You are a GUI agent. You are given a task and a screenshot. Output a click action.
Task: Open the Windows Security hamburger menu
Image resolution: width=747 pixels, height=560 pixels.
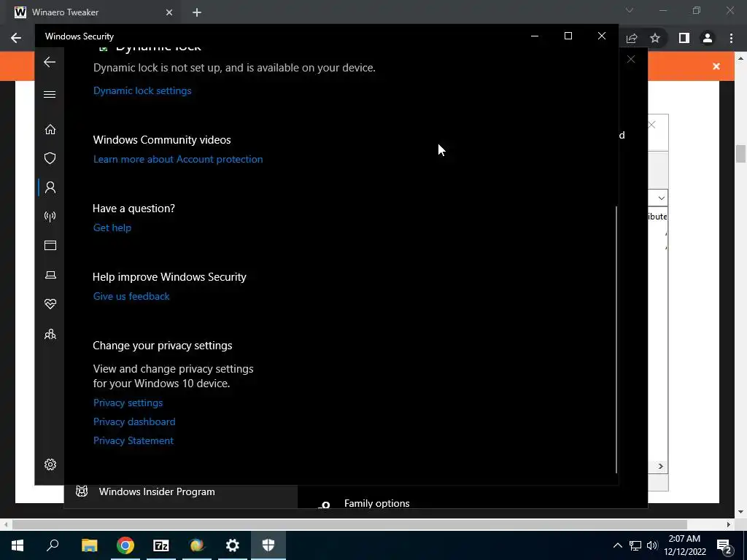(x=50, y=94)
